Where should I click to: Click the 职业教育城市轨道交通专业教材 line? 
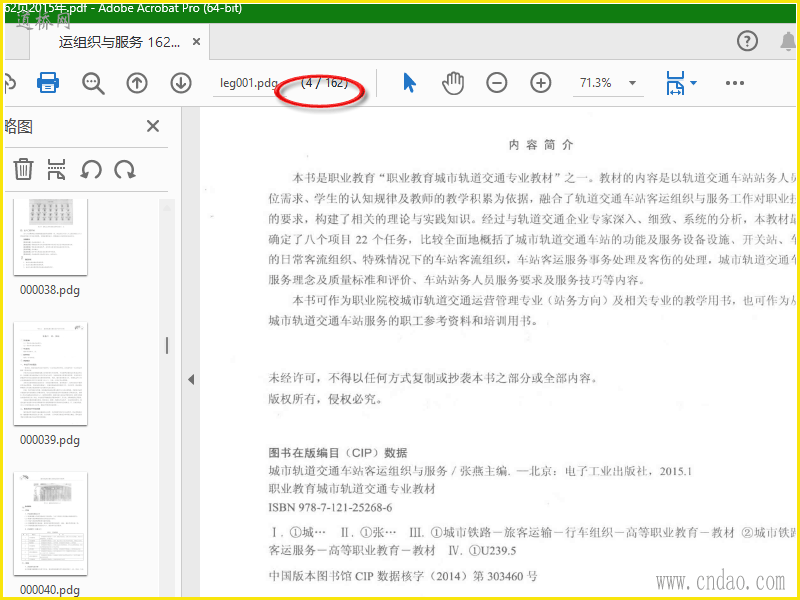click(x=352, y=489)
